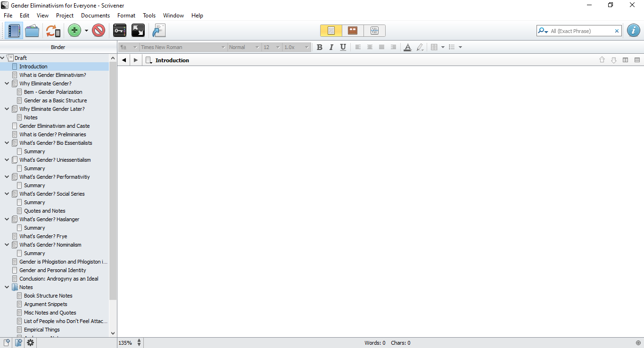Toggle the Binder panel icon

tap(14, 31)
